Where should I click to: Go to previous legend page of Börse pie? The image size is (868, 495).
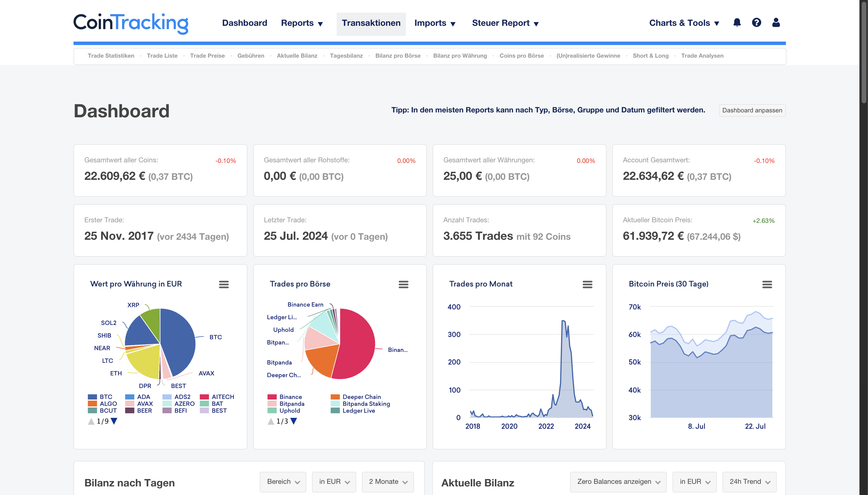pos(271,421)
